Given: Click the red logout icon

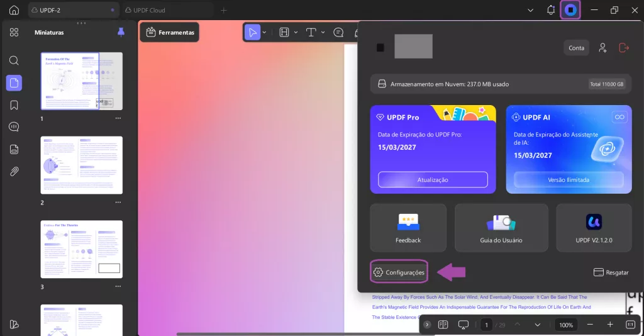Looking at the screenshot, I should [624, 48].
